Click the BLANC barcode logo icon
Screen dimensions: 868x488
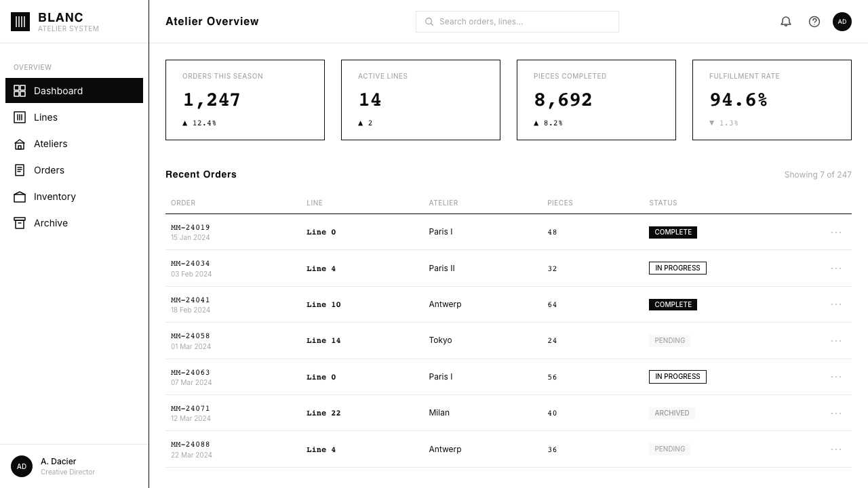[20, 22]
